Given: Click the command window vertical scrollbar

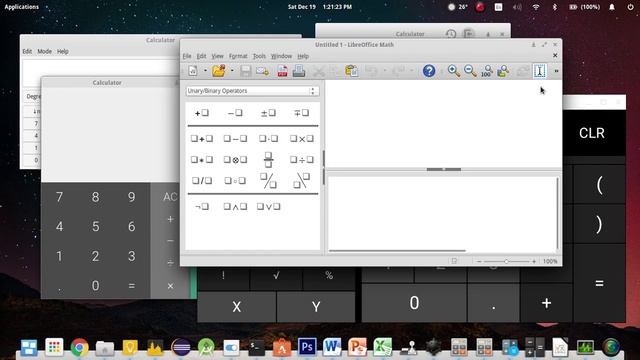Looking at the screenshot, I should click(558, 213).
